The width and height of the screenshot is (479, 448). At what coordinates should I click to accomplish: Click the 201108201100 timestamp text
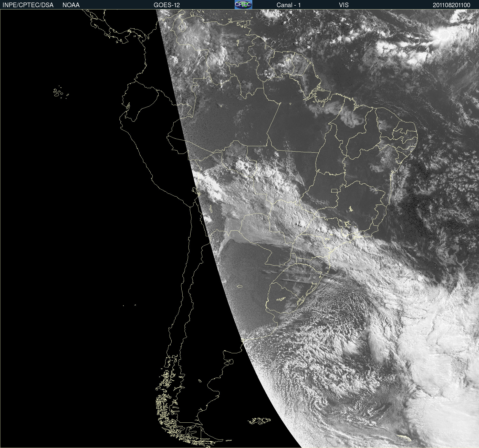(452, 5)
